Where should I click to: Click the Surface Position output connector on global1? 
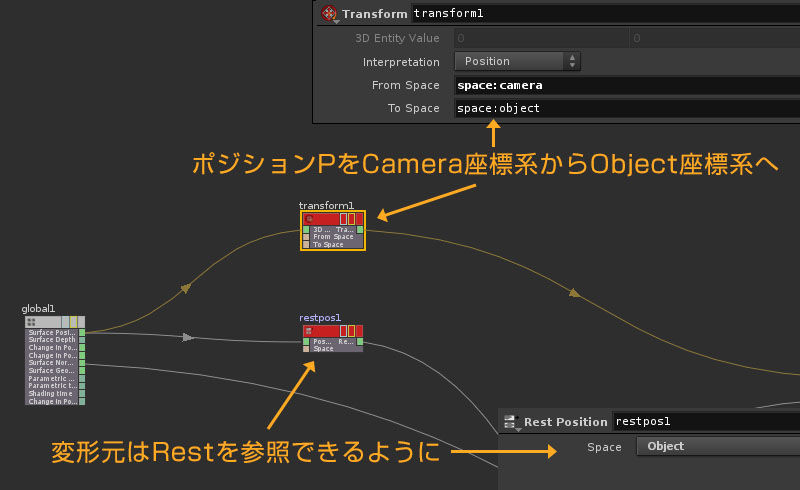[82, 333]
